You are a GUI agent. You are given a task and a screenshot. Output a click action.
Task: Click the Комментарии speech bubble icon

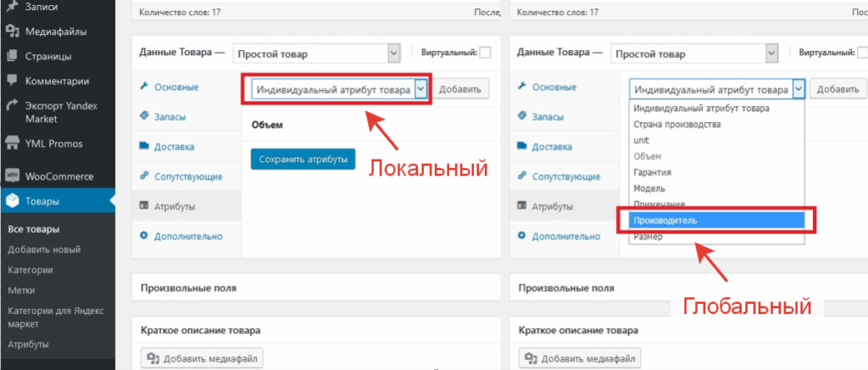click(13, 81)
